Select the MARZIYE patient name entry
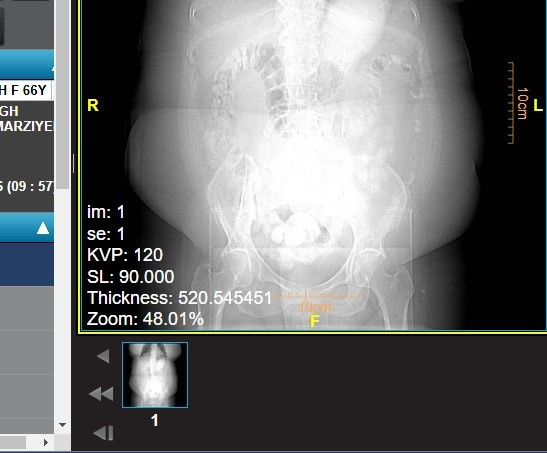The width and height of the screenshot is (547, 453). [26, 126]
